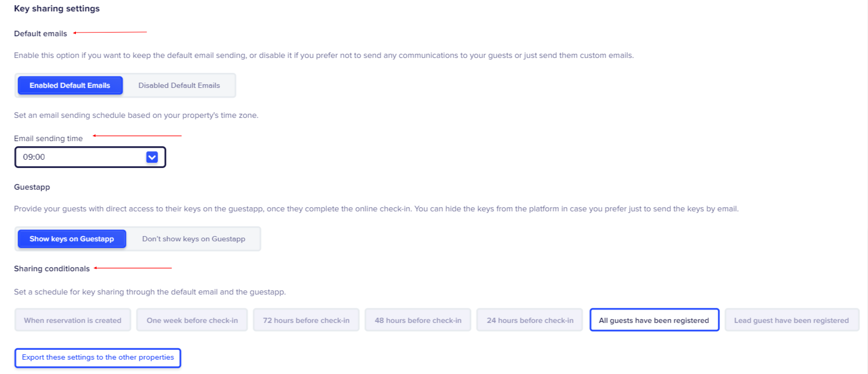The image size is (868, 374).
Task: Set sharing to 24 hours before check-in
Action: [x=530, y=320]
